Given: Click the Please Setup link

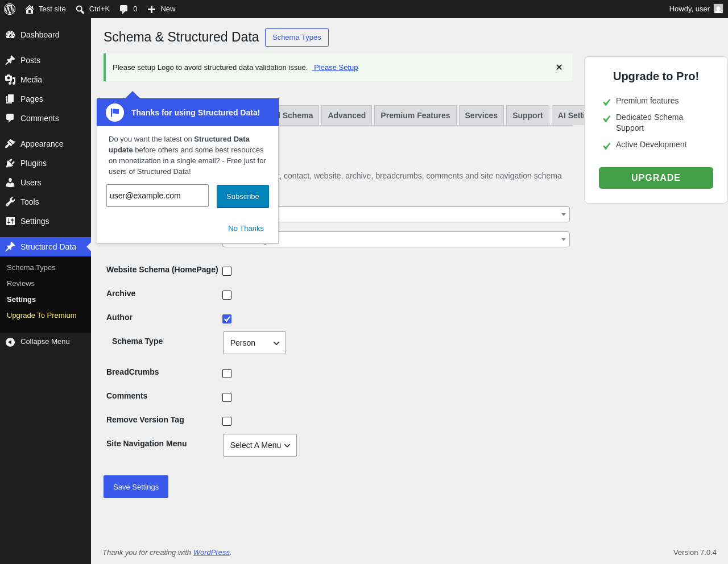Looking at the screenshot, I should (335, 67).
